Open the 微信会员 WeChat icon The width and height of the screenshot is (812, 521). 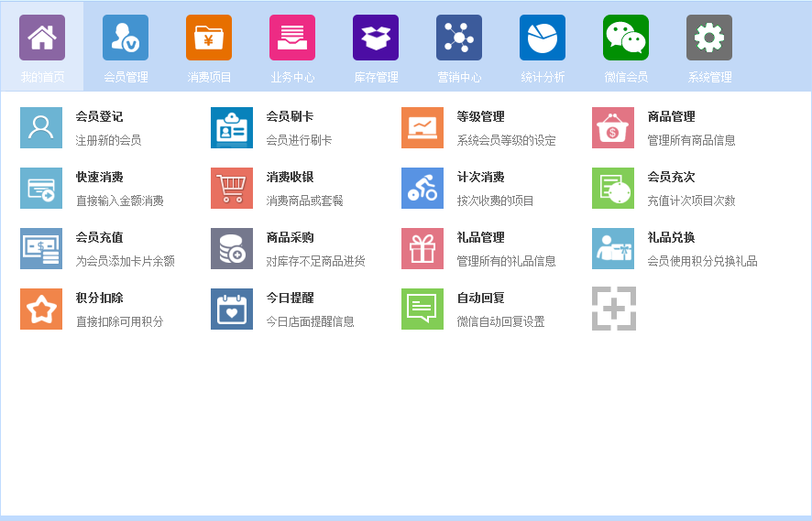[626, 38]
